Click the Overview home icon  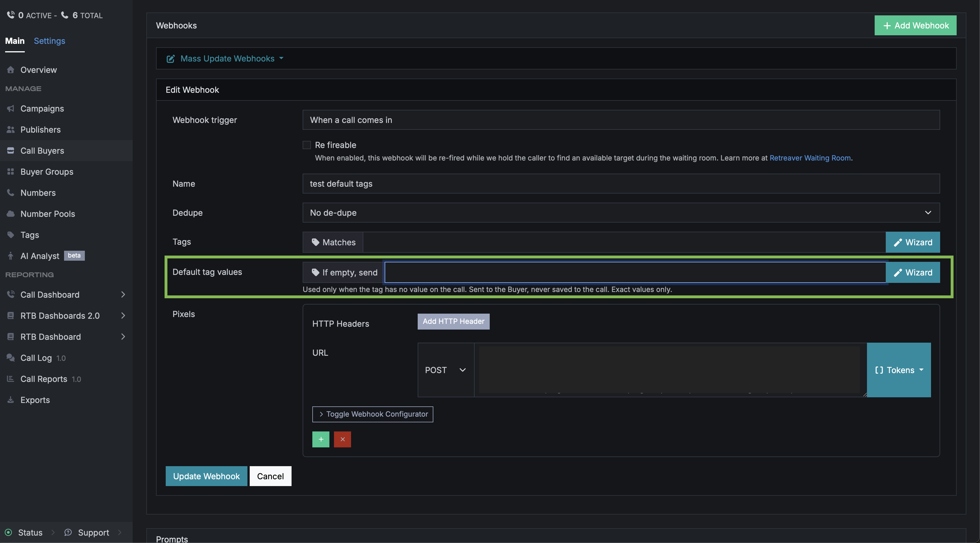[x=11, y=70]
